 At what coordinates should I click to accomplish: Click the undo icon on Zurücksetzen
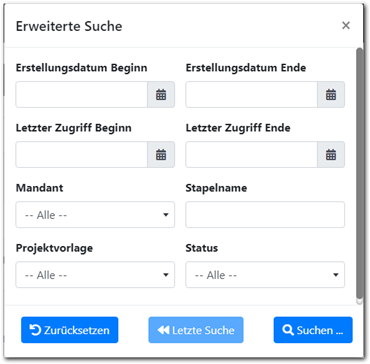click(x=35, y=330)
